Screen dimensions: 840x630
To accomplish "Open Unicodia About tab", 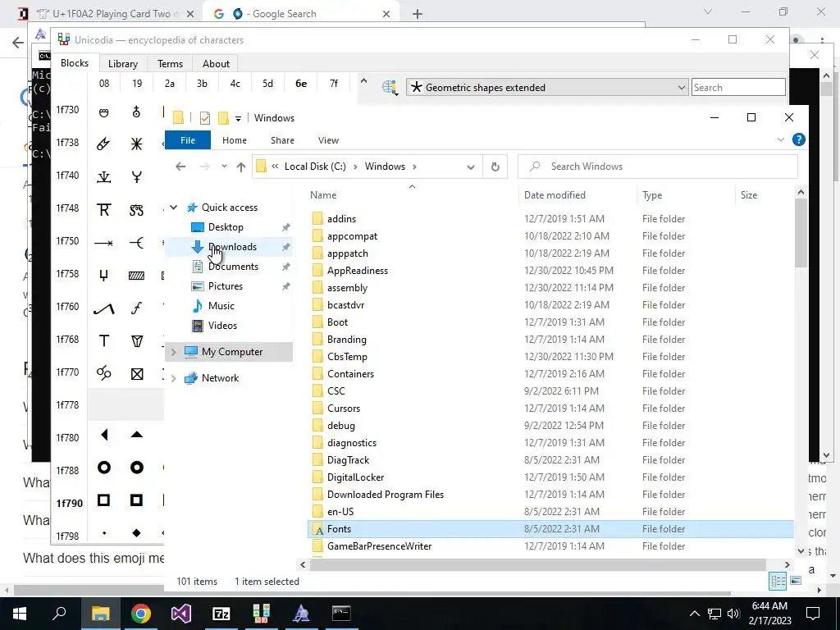I will [216, 64].
